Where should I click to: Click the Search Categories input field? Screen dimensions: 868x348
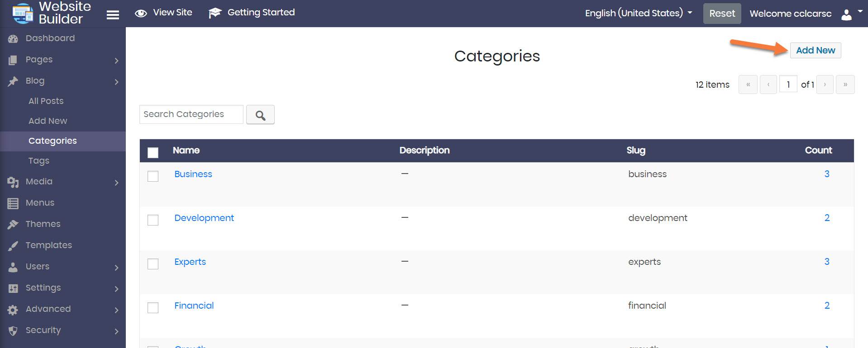191,114
